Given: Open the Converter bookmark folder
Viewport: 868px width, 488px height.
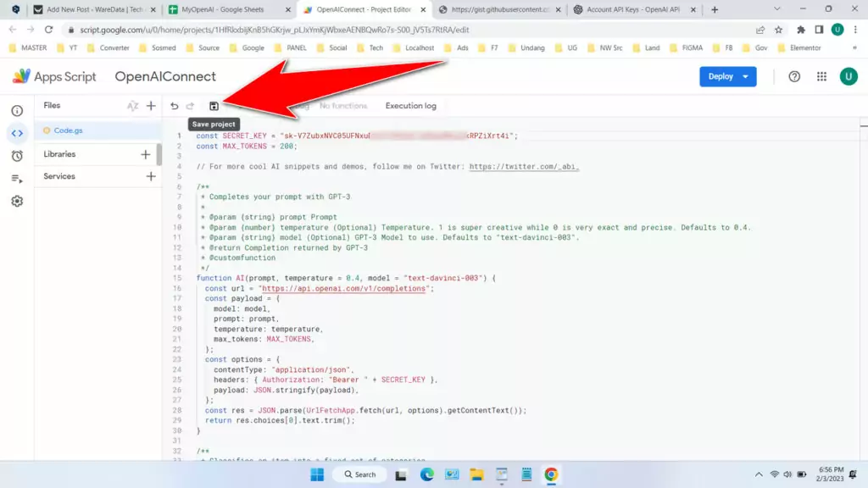Looking at the screenshot, I should tap(108, 48).
